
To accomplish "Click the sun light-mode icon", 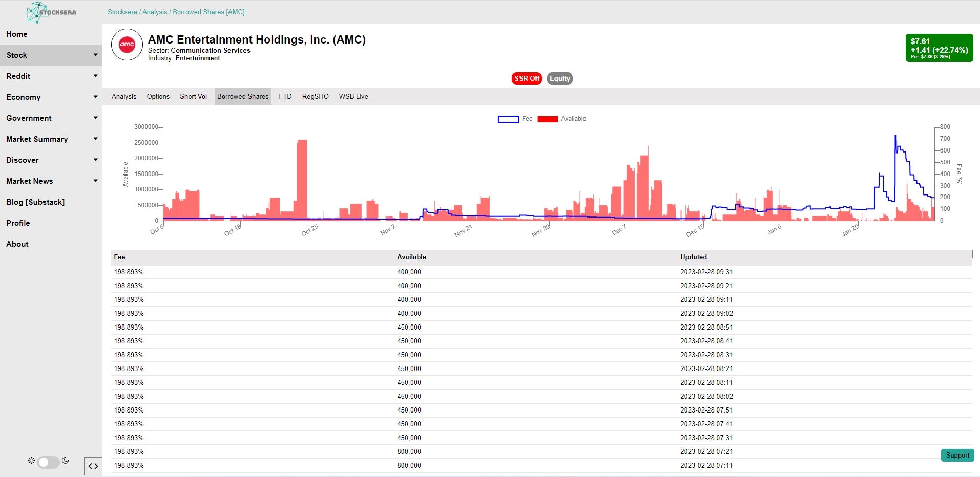I will [32, 461].
